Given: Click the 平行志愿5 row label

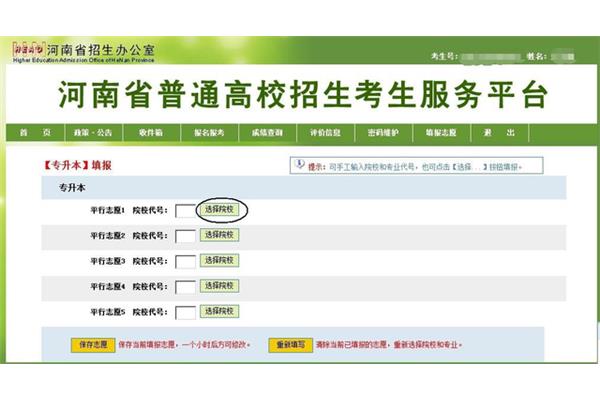Looking at the screenshot, I should pos(108,312).
